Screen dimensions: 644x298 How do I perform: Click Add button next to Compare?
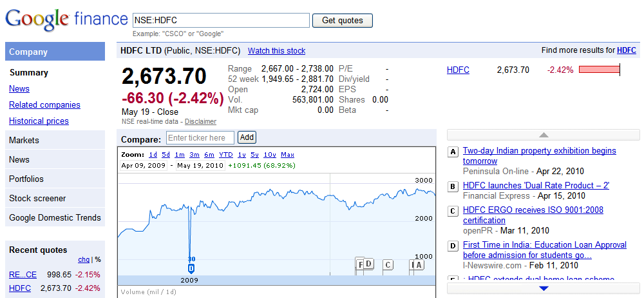(x=247, y=137)
